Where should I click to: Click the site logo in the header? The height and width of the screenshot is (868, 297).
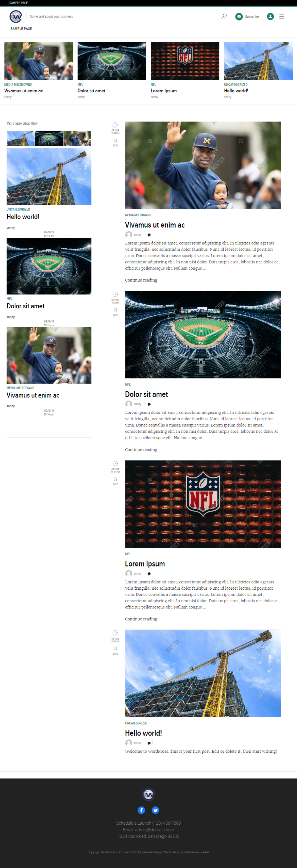tap(16, 16)
